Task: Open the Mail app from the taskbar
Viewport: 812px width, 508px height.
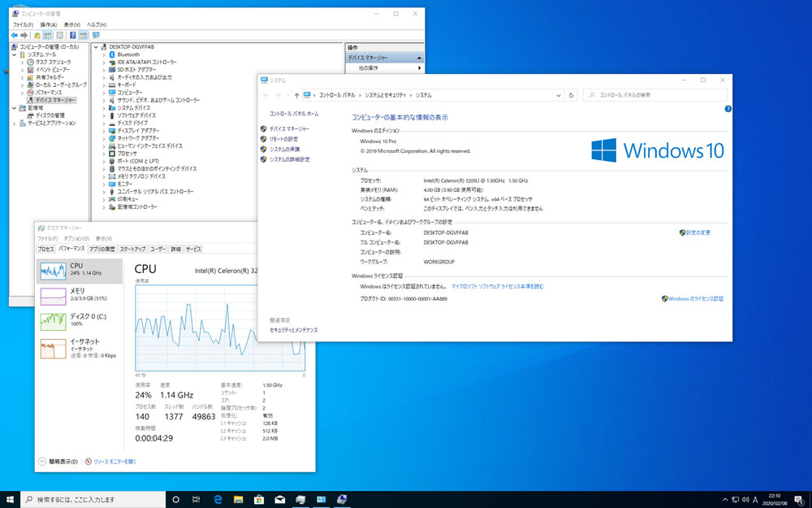Action: 279,500
